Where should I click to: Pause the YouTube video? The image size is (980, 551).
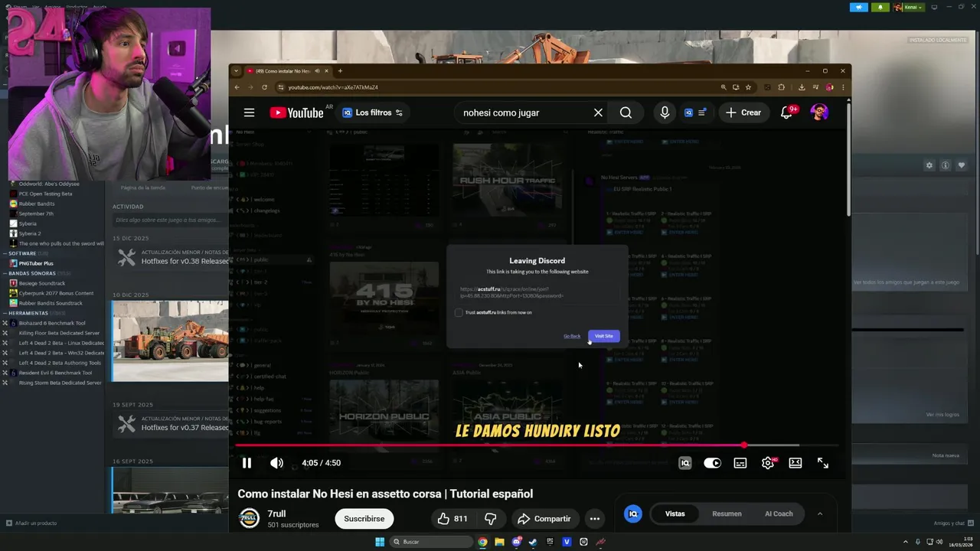point(247,463)
